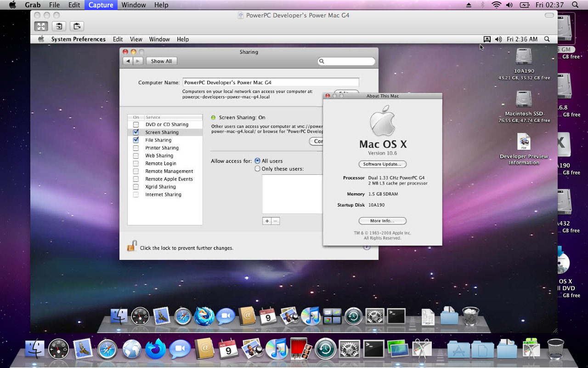Select Xgrid Sharing row in services list

pos(165,187)
